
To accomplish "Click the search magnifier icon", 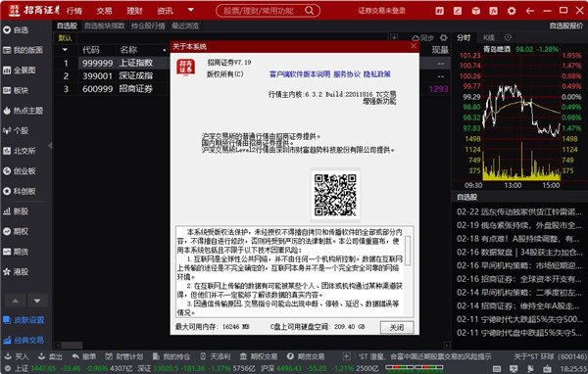I will [x=309, y=11].
